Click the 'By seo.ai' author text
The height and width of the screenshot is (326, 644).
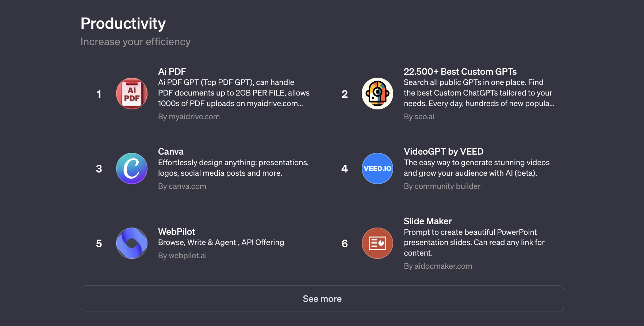click(x=419, y=117)
